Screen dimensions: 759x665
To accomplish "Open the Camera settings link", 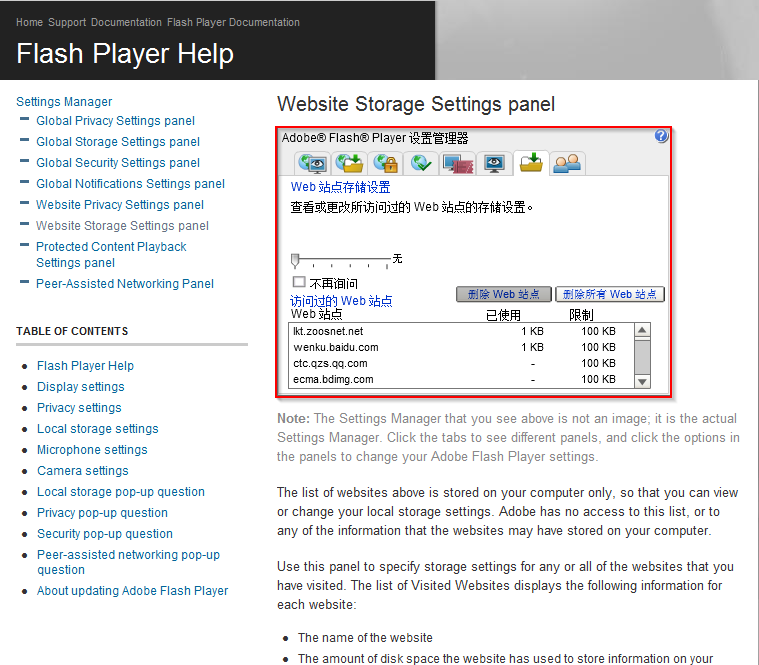I will coord(82,470).
